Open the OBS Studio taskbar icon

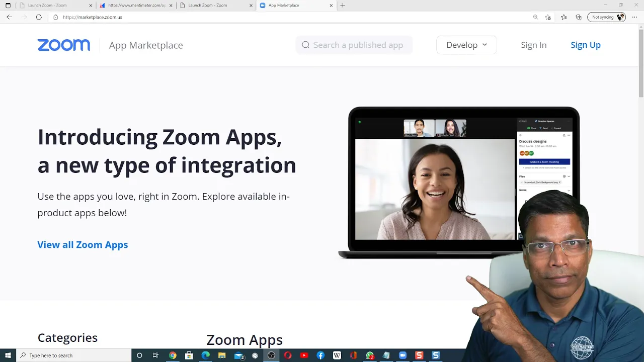pyautogui.click(x=271, y=355)
